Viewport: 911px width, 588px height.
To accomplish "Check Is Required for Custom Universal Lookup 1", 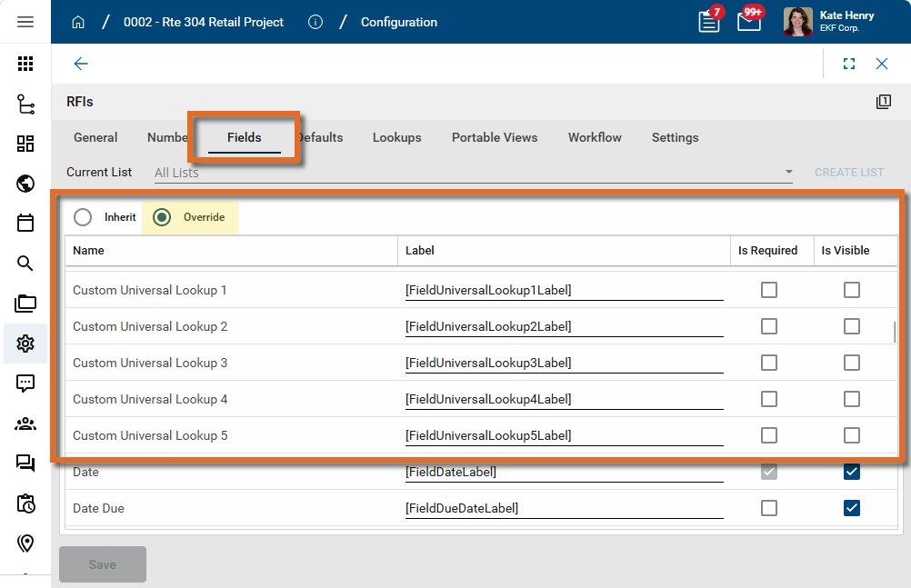I will (769, 290).
